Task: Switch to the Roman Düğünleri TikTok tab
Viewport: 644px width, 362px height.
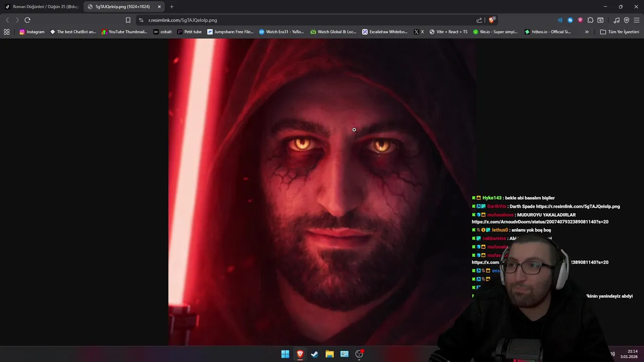Action: [x=42, y=7]
